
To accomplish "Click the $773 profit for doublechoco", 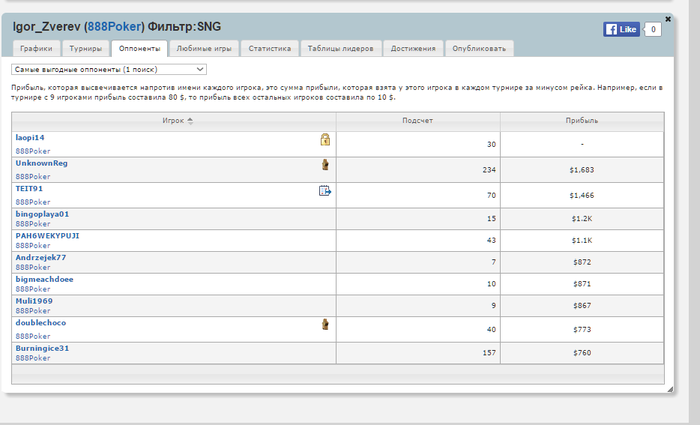I will click(582, 329).
